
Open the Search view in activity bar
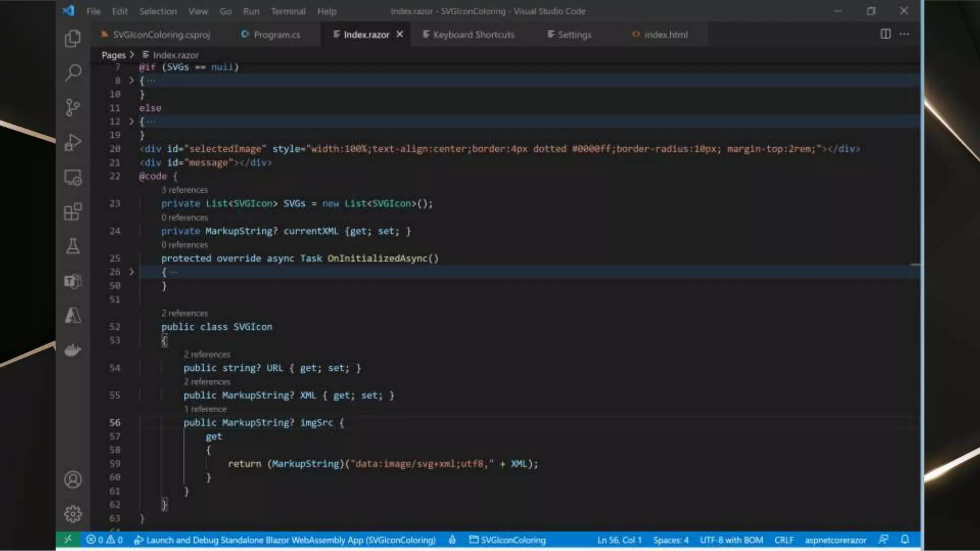(73, 73)
